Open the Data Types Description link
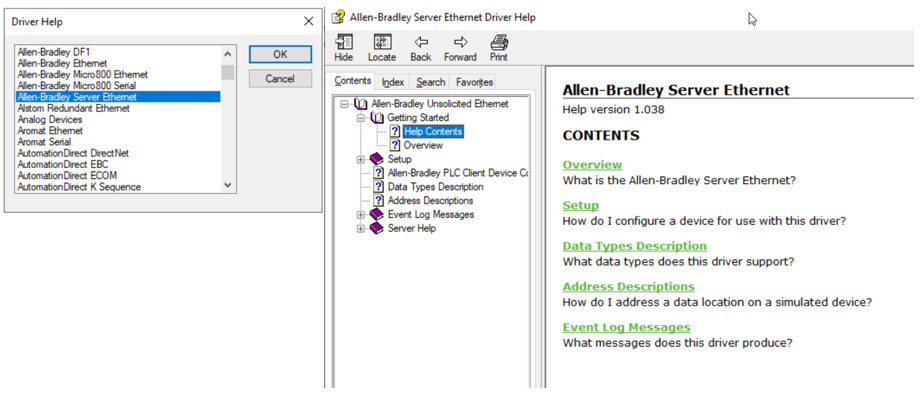The width and height of the screenshot is (922, 399). 634,246
